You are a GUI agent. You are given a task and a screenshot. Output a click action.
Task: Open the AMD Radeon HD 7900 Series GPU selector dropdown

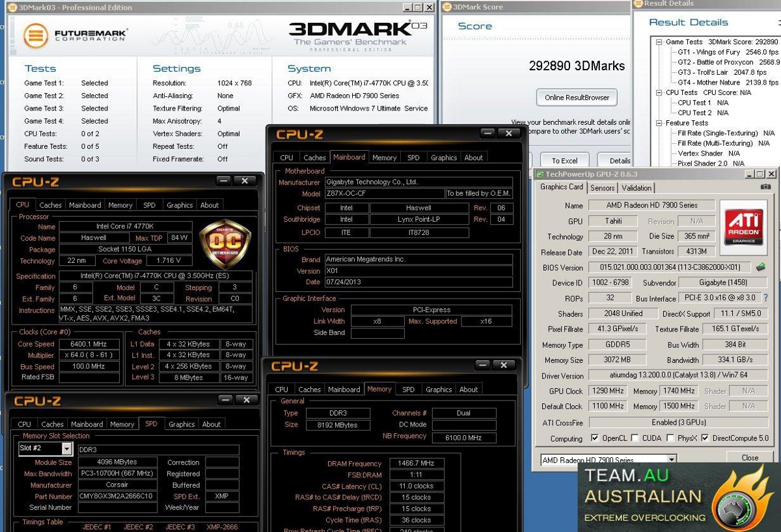[672, 460]
